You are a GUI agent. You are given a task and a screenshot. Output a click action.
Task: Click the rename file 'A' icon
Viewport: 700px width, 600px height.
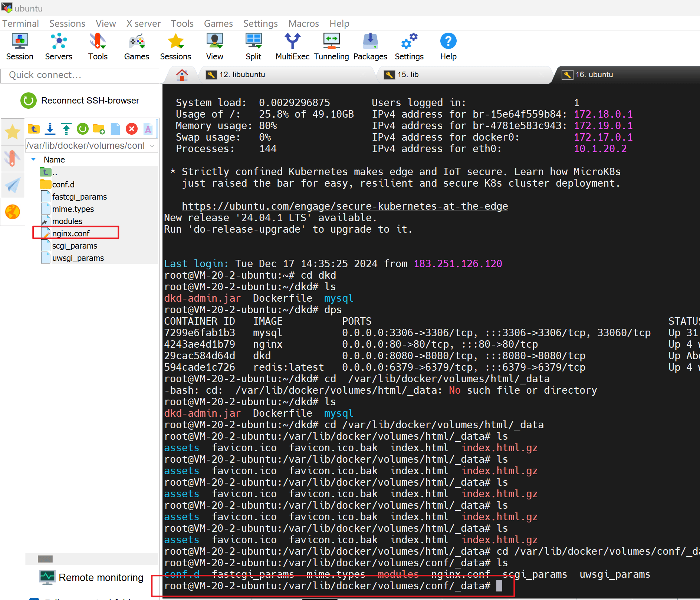tap(148, 129)
